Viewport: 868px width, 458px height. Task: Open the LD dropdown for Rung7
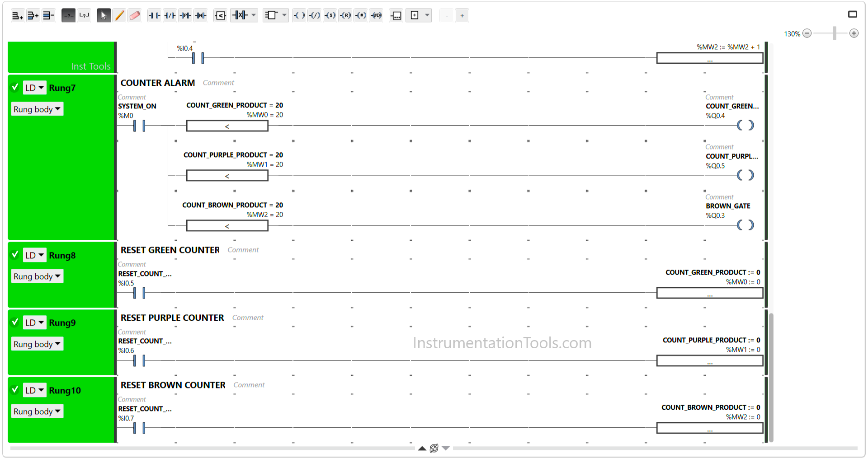coord(34,88)
